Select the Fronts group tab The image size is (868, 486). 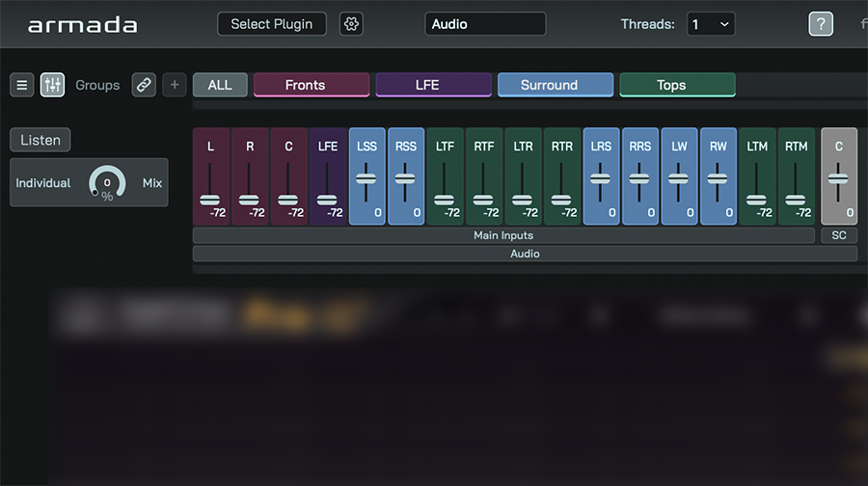pos(312,85)
